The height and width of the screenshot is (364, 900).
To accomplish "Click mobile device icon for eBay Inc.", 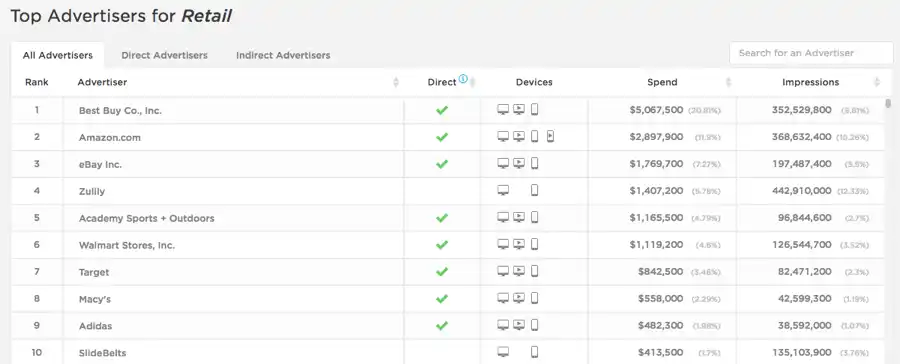I will pyautogui.click(x=534, y=163).
